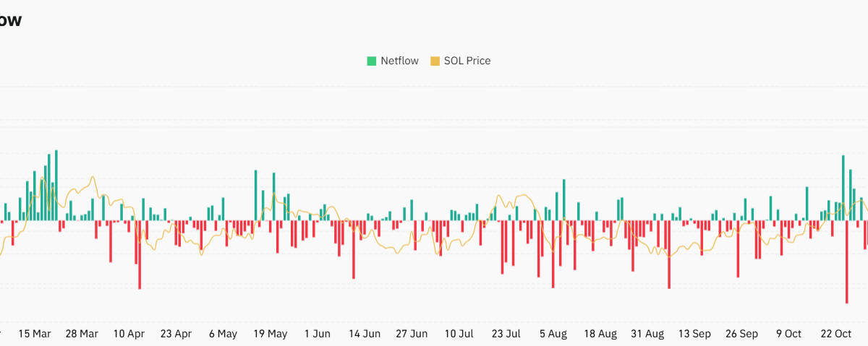The height and width of the screenshot is (346, 868).
Task: Click the 10 Apr x-axis label
Action: click(129, 334)
